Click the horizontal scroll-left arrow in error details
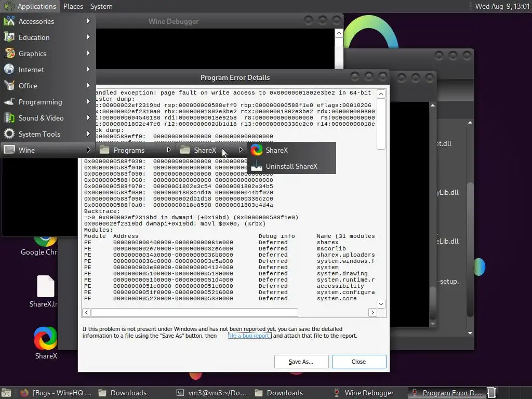Screen dimensions: 532x399 coord(87,312)
